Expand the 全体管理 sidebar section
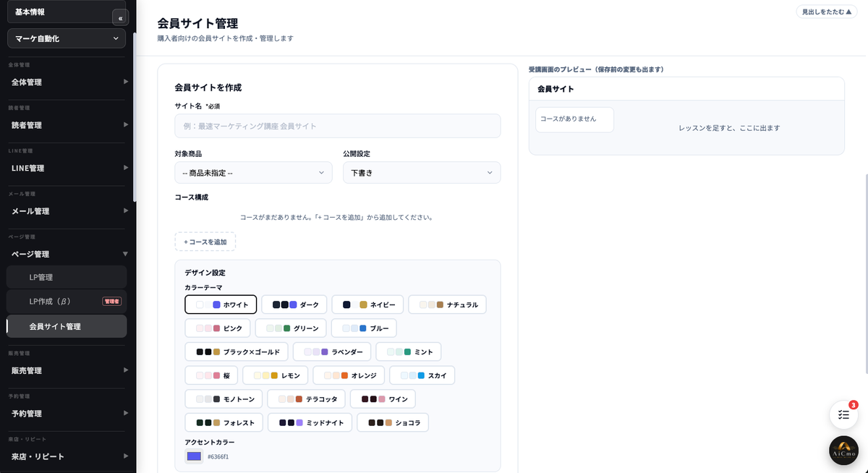 (68, 82)
